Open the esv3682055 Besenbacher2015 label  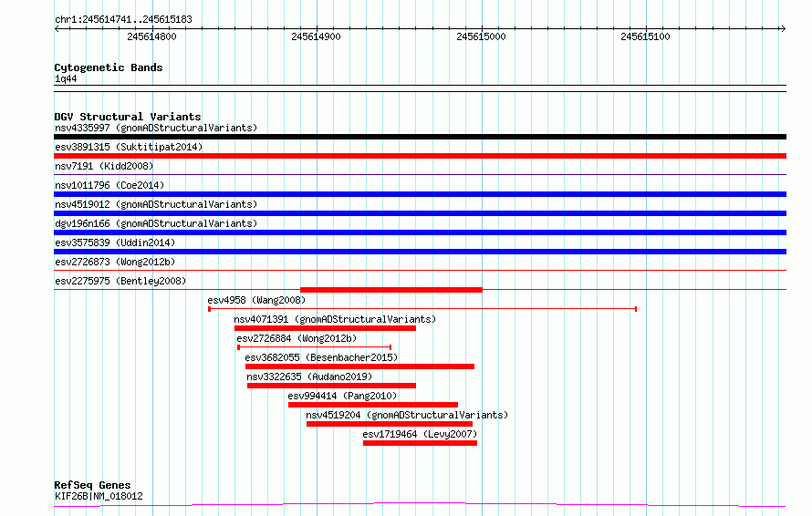tap(321, 357)
